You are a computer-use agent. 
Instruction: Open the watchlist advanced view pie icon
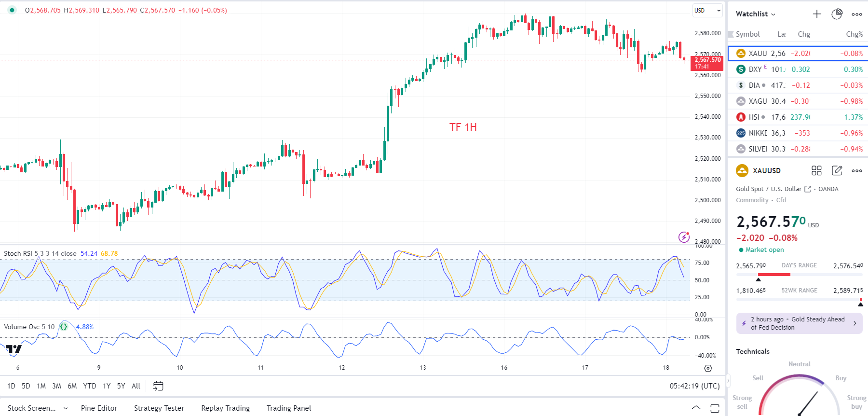pyautogui.click(x=837, y=14)
